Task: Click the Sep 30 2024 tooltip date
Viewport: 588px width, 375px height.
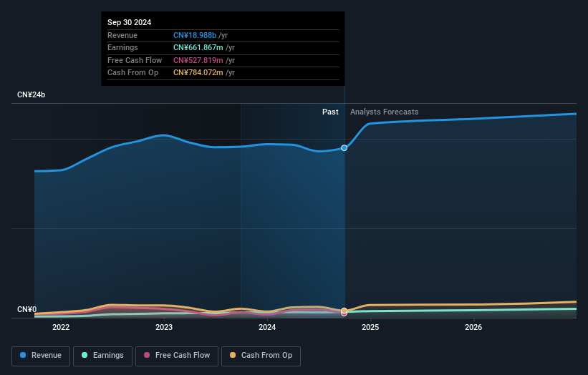Action: pyautogui.click(x=130, y=22)
